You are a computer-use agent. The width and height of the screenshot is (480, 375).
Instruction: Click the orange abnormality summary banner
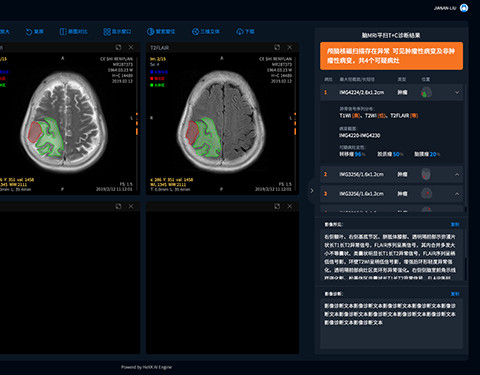391,56
